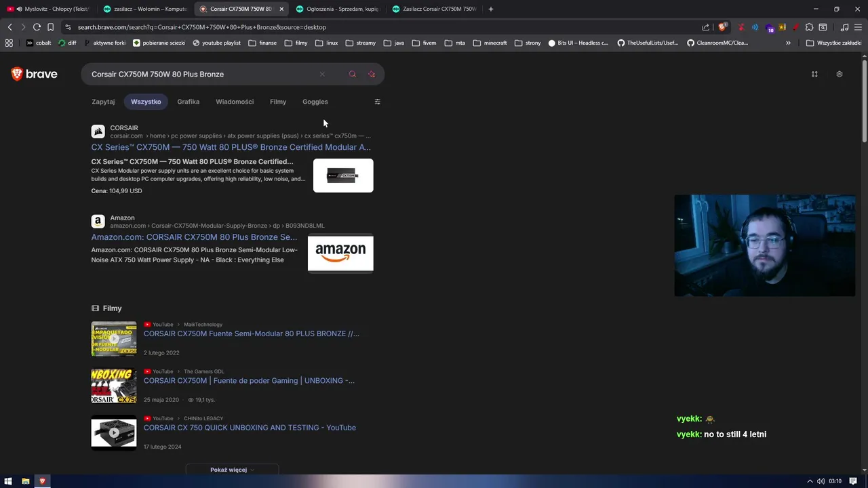The image size is (868, 488).
Task: Click the page vertical scrollbar thumb
Action: pos(865,102)
